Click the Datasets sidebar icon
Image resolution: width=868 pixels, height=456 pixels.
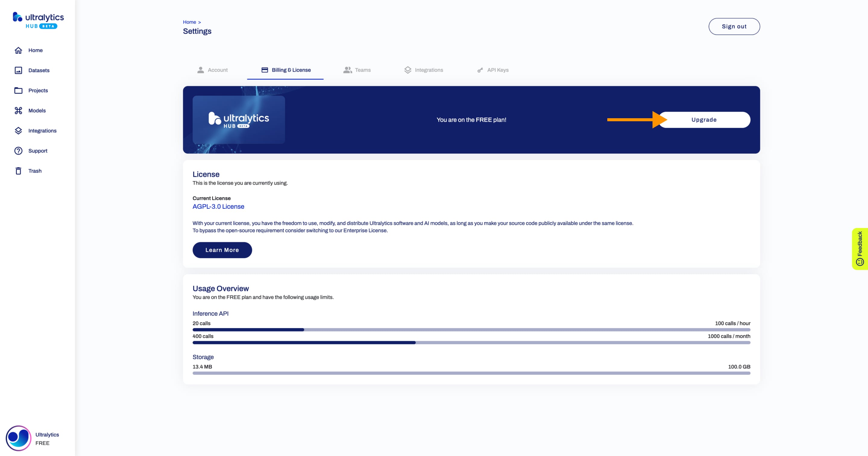18,70
